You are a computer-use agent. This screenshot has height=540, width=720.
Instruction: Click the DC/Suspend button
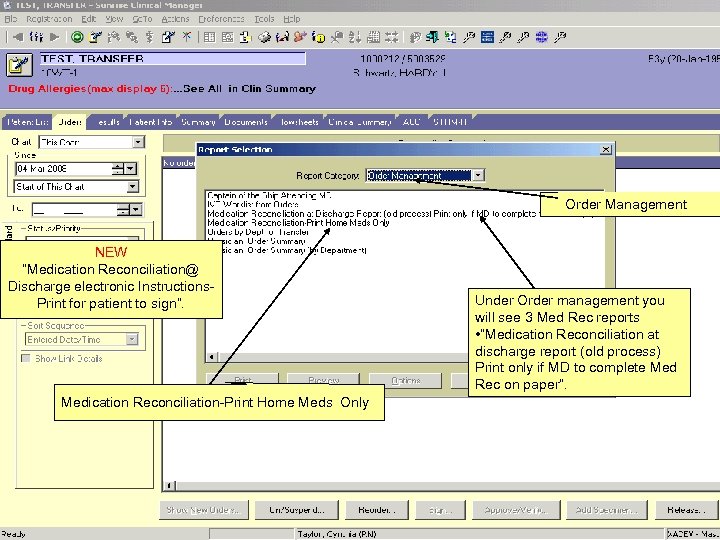pos(297,510)
